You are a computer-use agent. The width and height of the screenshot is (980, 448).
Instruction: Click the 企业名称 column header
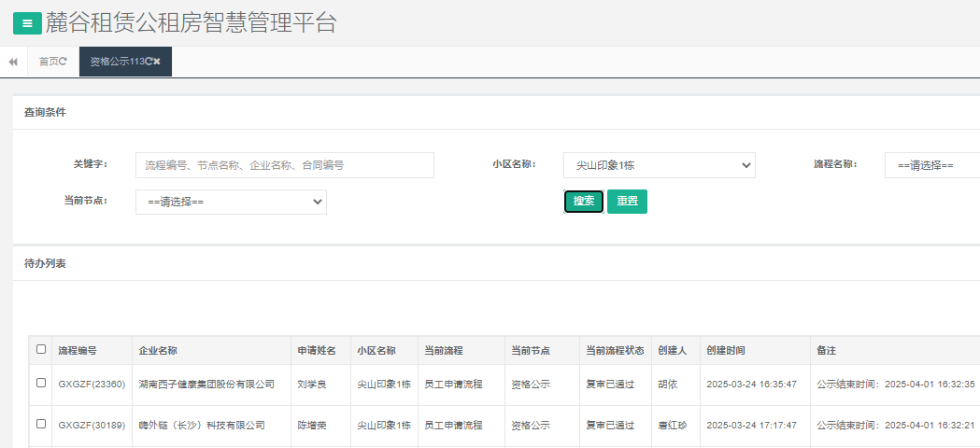[158, 351]
